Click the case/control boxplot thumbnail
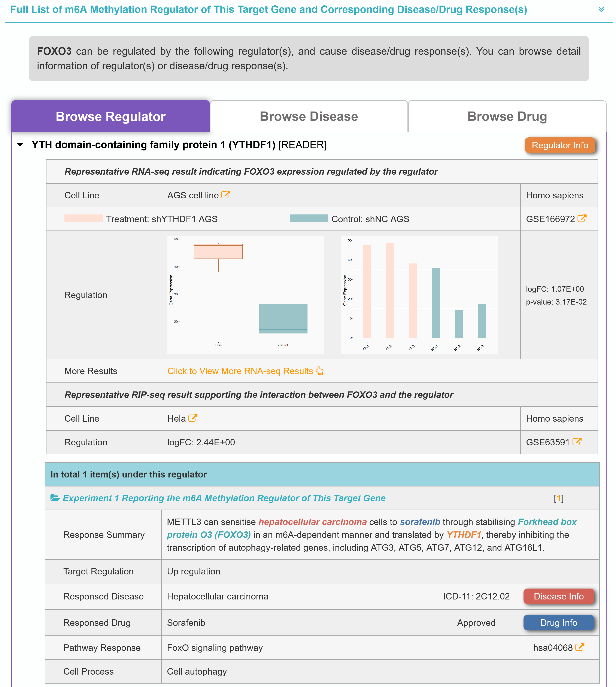Image resolution: width=616 pixels, height=687 pixels. (x=245, y=295)
